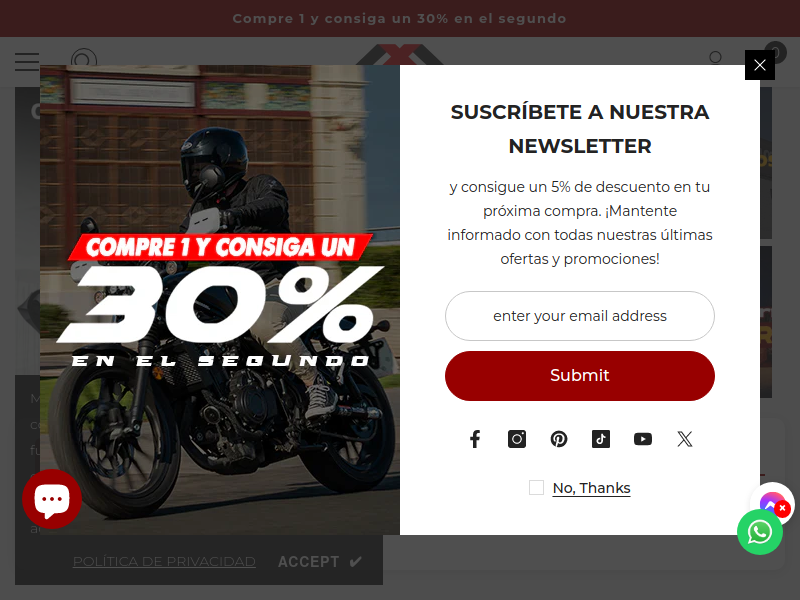800x600 pixels.
Task: Open the WhatsApp chat bubble
Action: pos(760,532)
